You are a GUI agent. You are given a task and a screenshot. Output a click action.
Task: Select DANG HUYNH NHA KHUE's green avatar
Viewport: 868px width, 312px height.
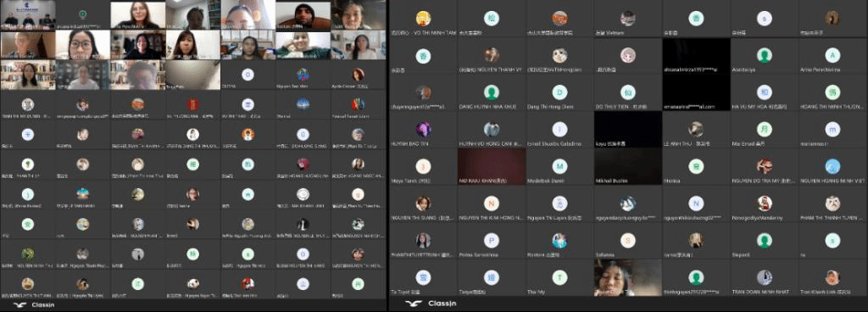point(491,92)
